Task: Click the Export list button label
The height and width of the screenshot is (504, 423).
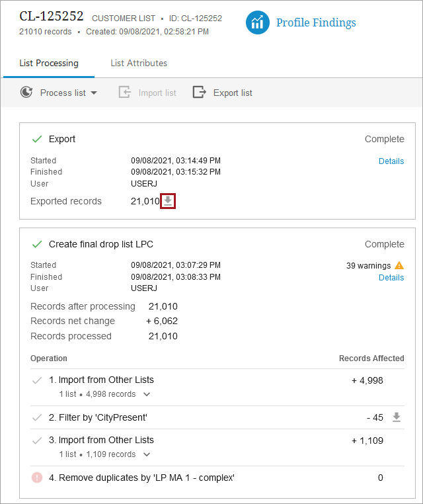Action: coord(233,93)
